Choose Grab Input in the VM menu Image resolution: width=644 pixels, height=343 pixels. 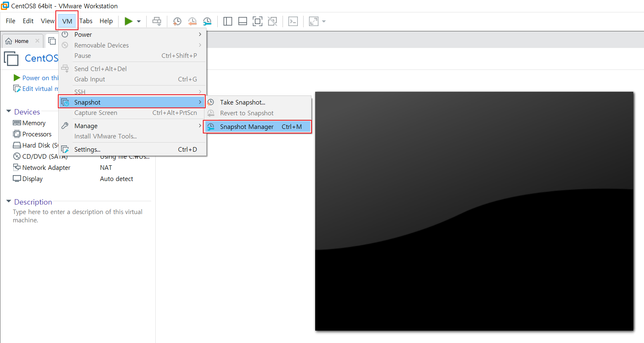click(132, 79)
